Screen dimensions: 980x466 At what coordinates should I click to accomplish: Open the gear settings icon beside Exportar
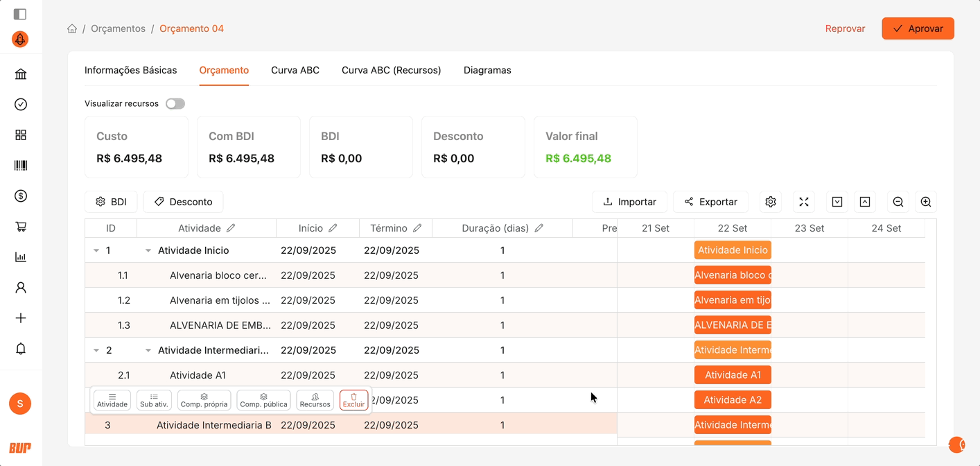[771, 202]
